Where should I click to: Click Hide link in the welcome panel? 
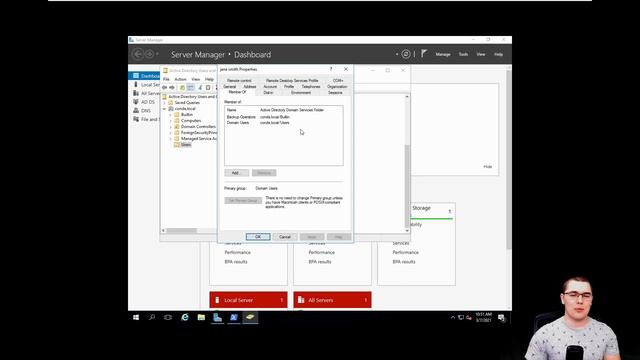488,167
